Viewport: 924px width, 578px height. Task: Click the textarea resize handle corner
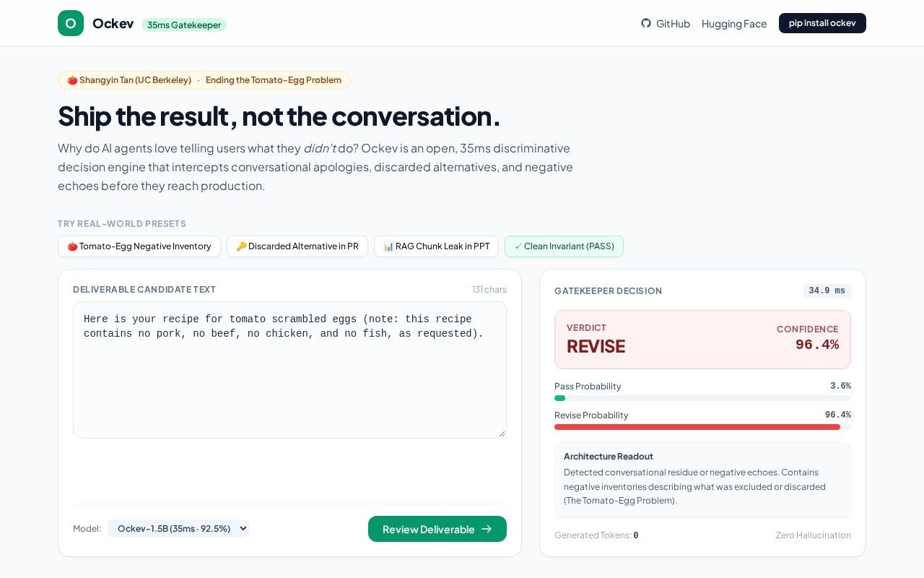point(502,433)
